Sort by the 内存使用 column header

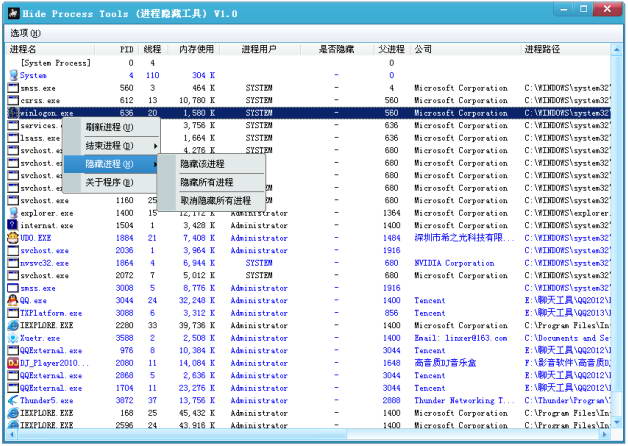point(196,49)
